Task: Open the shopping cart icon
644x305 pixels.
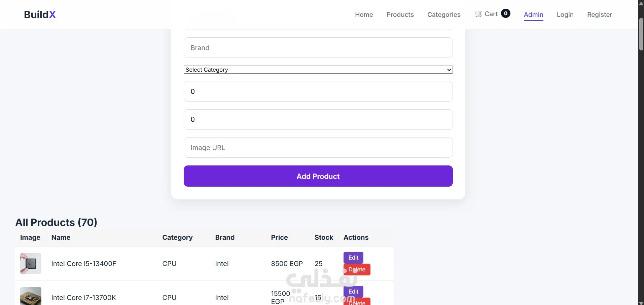Action: pyautogui.click(x=478, y=14)
